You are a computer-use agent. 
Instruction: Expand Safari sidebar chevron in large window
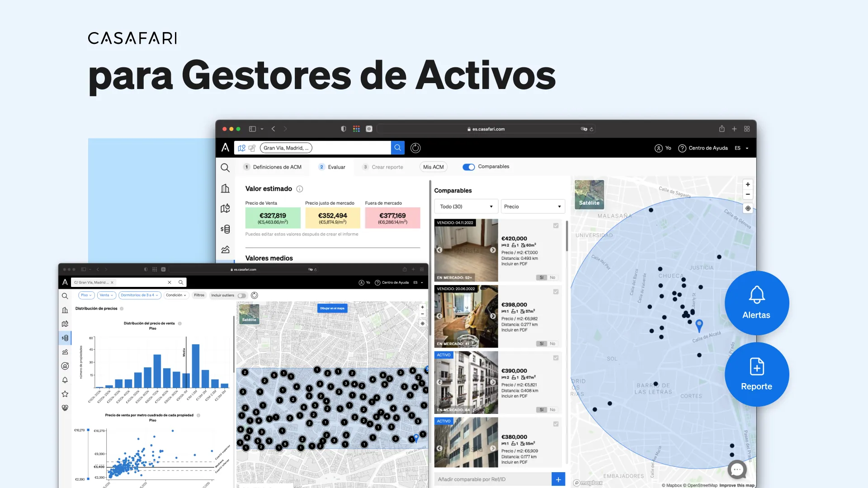coord(262,129)
